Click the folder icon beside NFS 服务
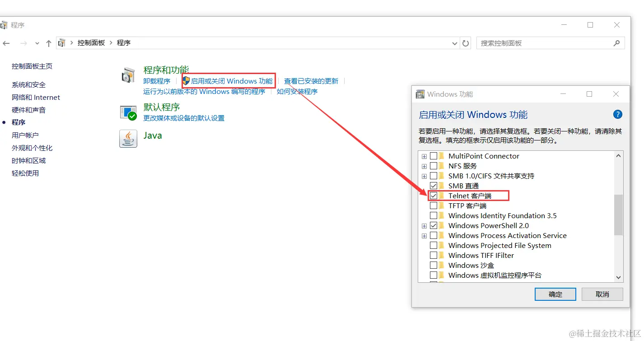Image resolution: width=644 pixels, height=341 pixels. tap(442, 166)
